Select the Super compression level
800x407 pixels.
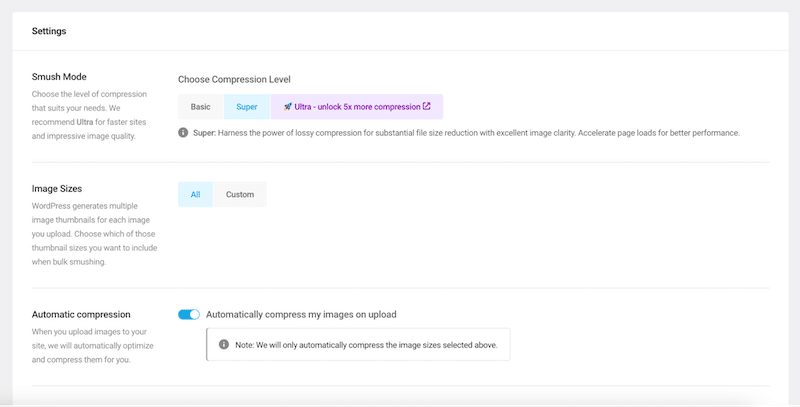246,106
